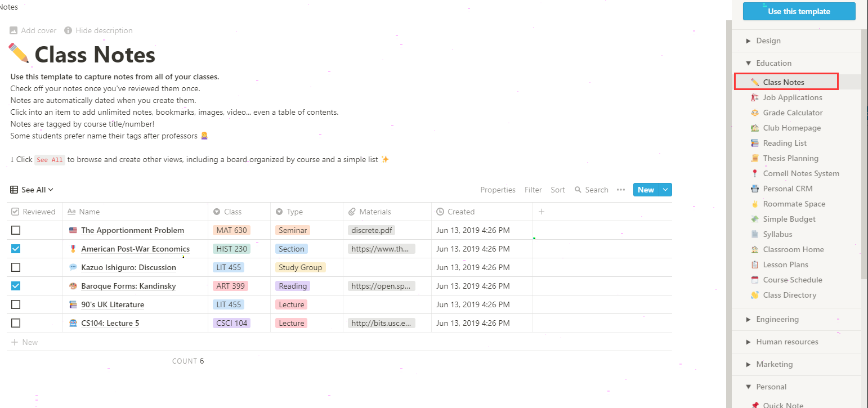Open the Filter menu
Viewport: 868px width, 408px height.
(x=533, y=190)
